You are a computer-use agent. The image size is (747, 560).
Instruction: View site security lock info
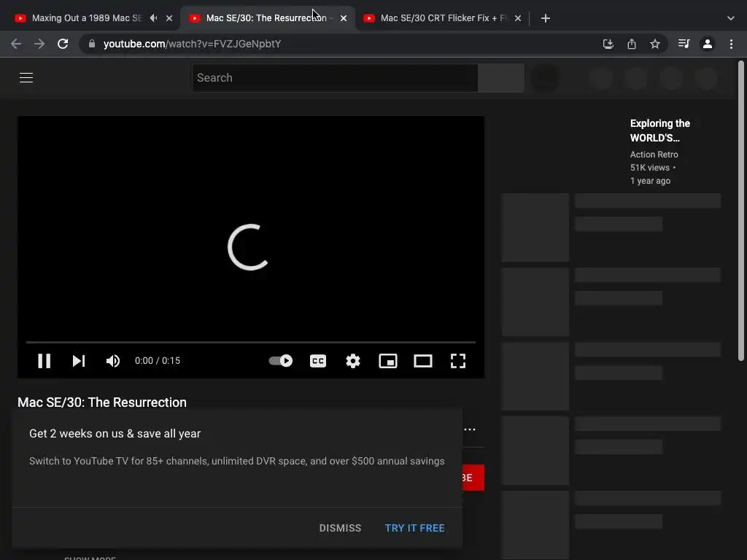point(92,44)
